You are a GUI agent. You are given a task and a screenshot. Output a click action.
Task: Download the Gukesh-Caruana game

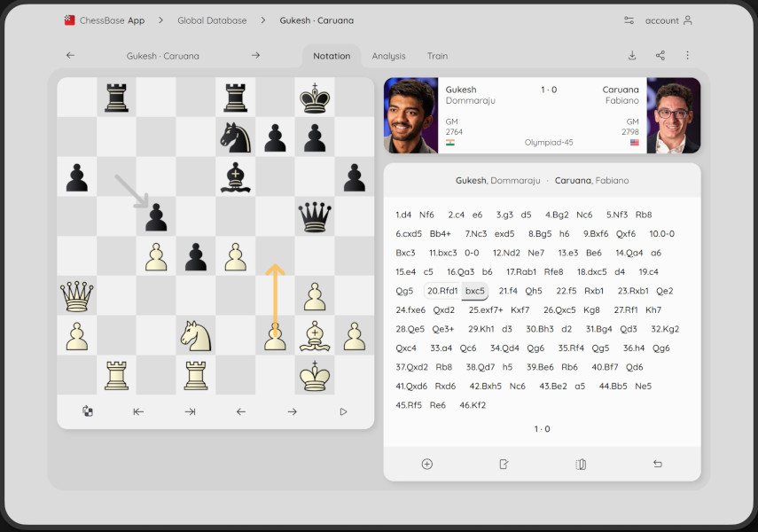point(631,56)
